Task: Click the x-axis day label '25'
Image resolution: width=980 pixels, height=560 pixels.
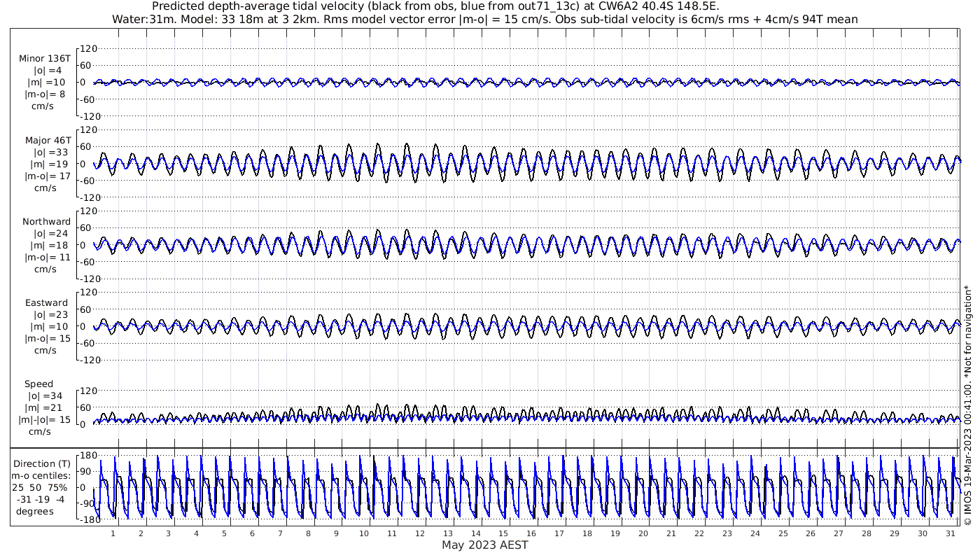Action: (x=783, y=533)
